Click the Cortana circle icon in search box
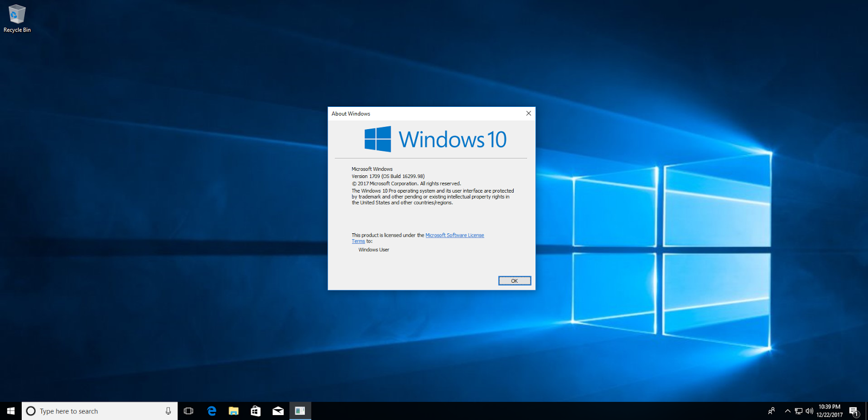The height and width of the screenshot is (420, 868). (x=31, y=411)
